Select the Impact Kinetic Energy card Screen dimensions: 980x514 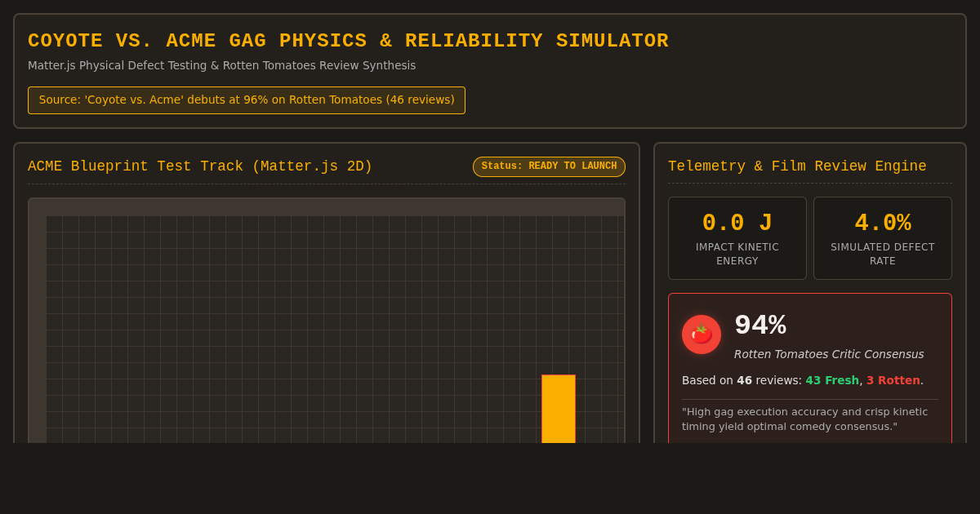point(737,238)
